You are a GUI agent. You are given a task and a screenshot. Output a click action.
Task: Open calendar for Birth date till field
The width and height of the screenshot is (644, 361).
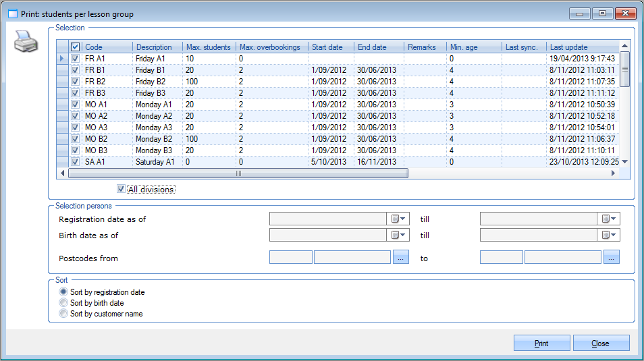[610, 235]
